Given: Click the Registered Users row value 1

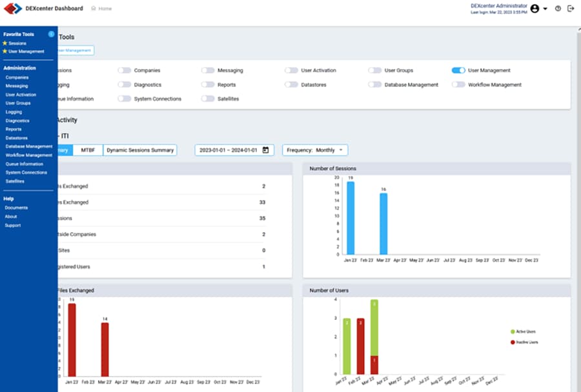Looking at the screenshot, I should point(264,266).
